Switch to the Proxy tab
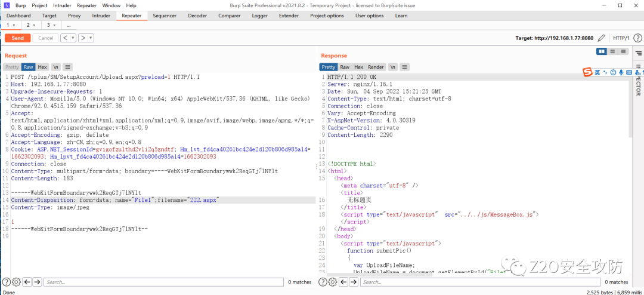644x295 pixels. (x=75, y=16)
